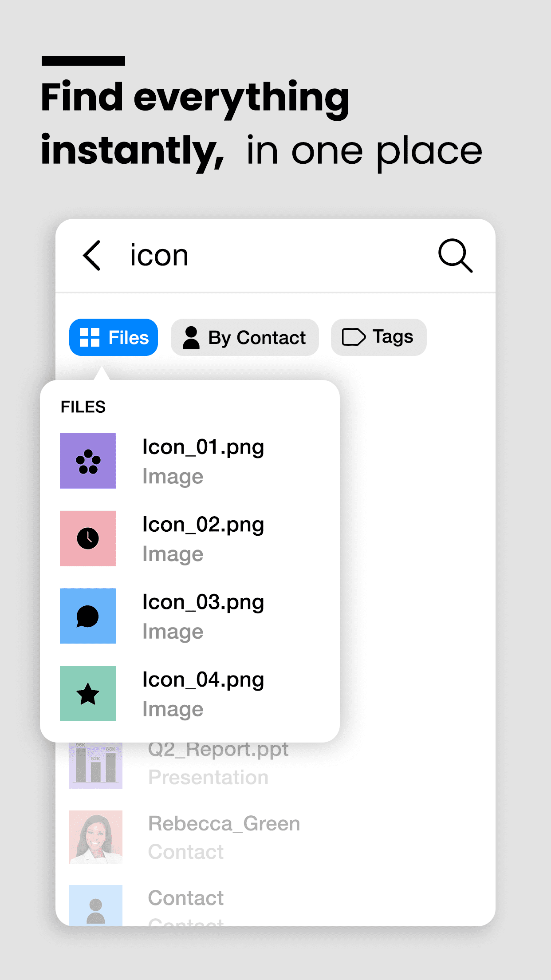Open the purple Icon_01 thumbnail

point(88,461)
